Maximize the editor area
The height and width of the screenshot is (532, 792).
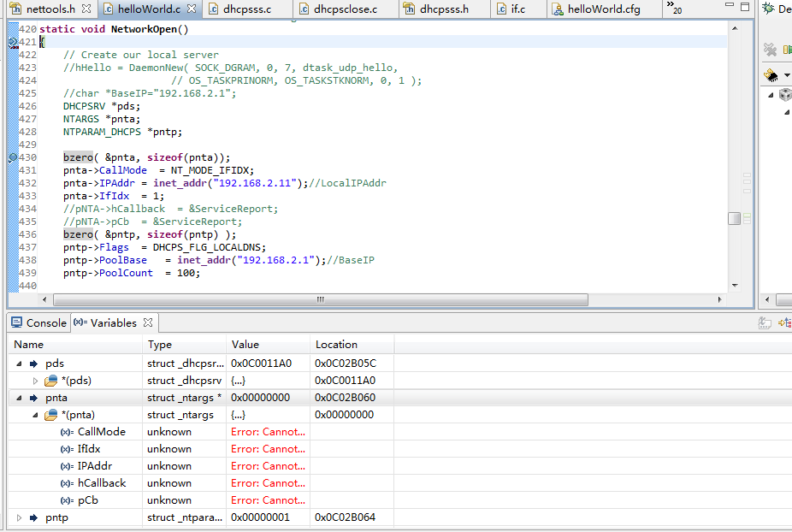pos(745,7)
